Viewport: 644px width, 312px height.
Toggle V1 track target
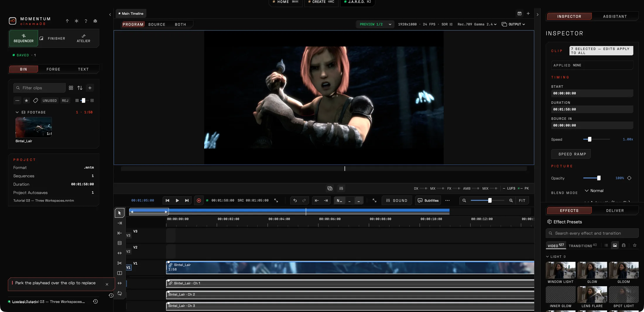click(x=128, y=268)
